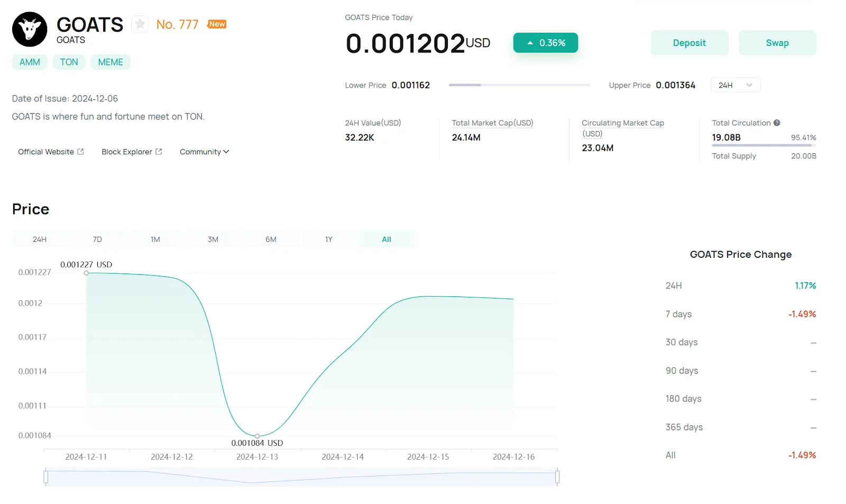The width and height of the screenshot is (846, 504).
Task: Click the 30 days row label
Action: tap(682, 342)
